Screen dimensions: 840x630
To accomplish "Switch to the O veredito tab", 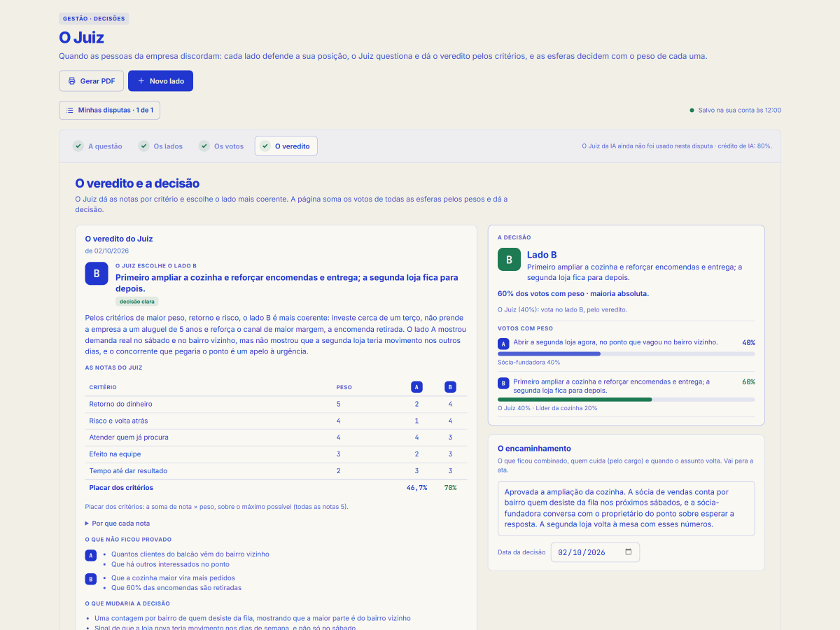I will pyautogui.click(x=286, y=146).
